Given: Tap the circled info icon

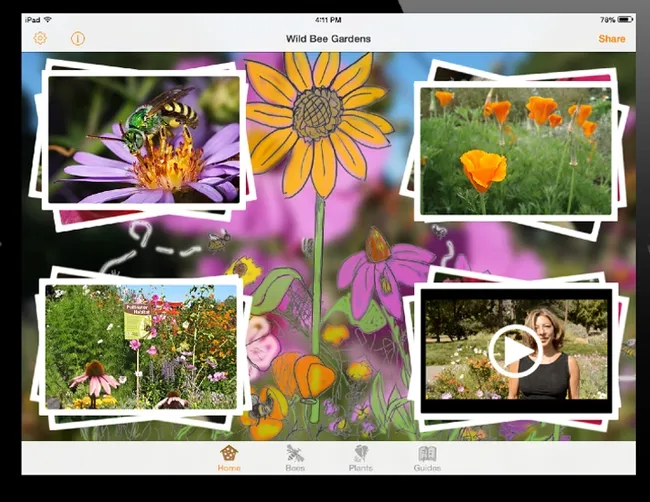Looking at the screenshot, I should [x=77, y=38].
